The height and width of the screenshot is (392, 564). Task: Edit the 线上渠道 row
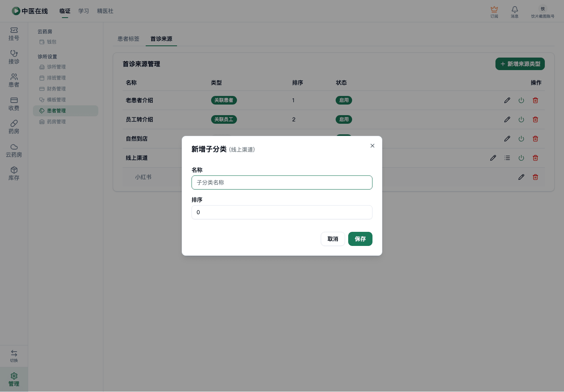tap(493, 158)
